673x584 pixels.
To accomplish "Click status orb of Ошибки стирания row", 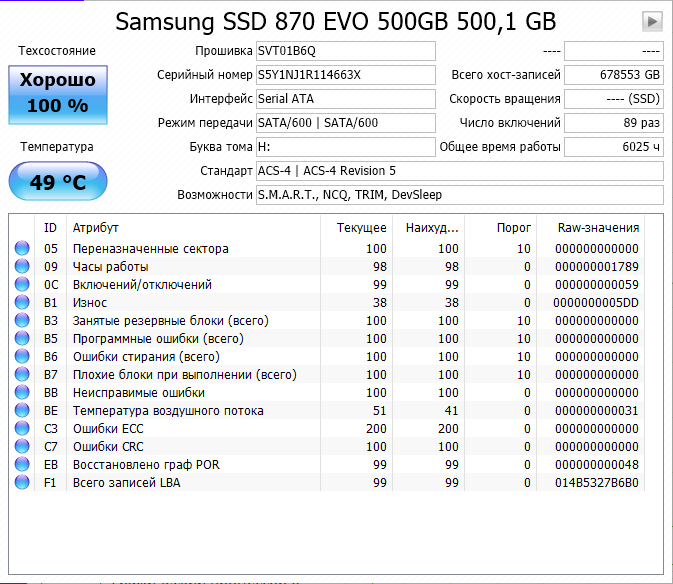I will tap(22, 356).
